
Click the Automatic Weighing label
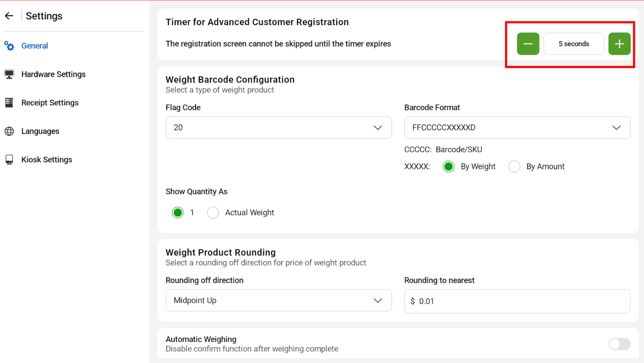201,339
